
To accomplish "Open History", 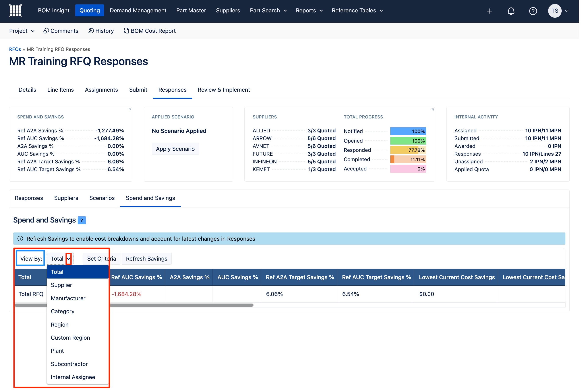I will pyautogui.click(x=101, y=31).
